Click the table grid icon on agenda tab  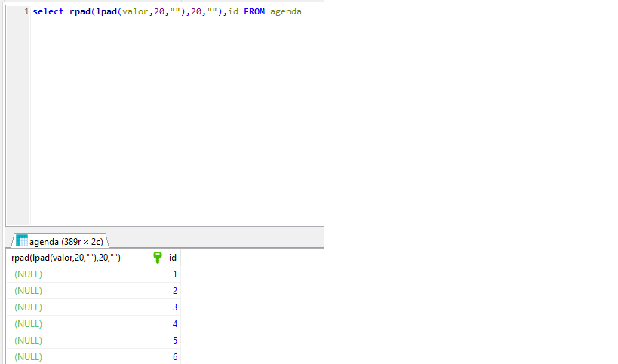pos(22,241)
